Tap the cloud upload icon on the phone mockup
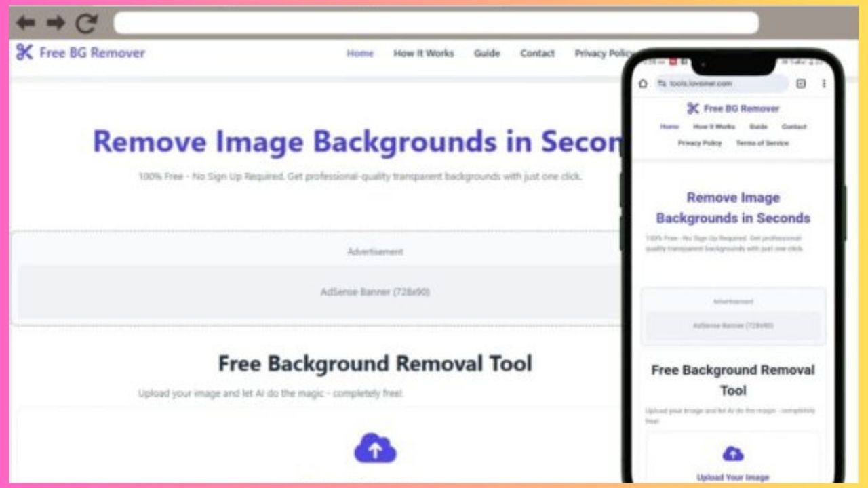Image resolution: width=868 pixels, height=488 pixels. click(732, 452)
